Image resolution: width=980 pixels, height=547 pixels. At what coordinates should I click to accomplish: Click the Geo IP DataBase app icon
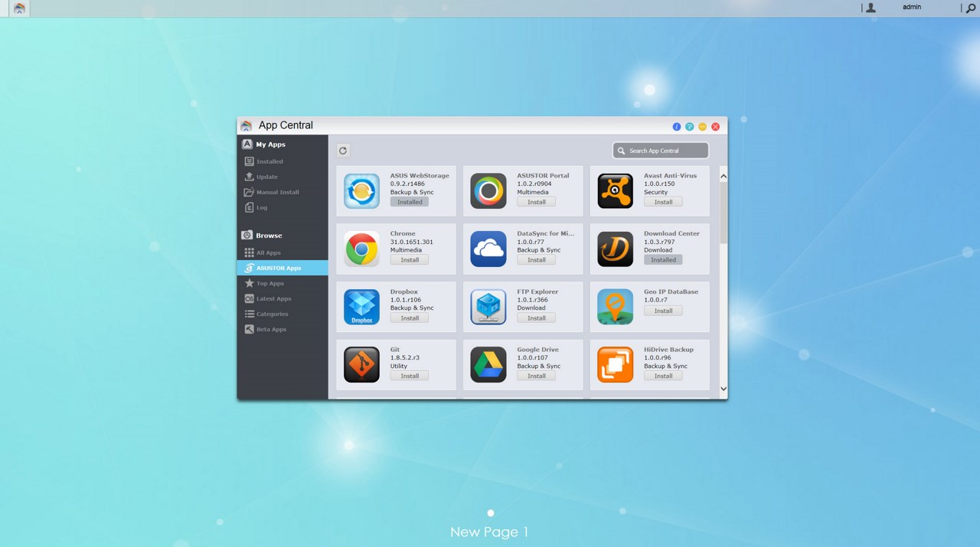click(x=616, y=307)
